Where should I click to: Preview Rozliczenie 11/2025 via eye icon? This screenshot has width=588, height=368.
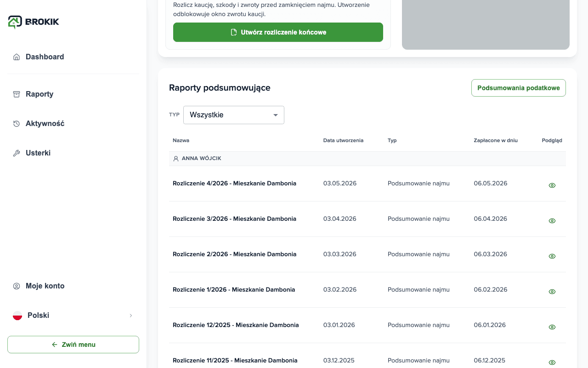[552, 362]
